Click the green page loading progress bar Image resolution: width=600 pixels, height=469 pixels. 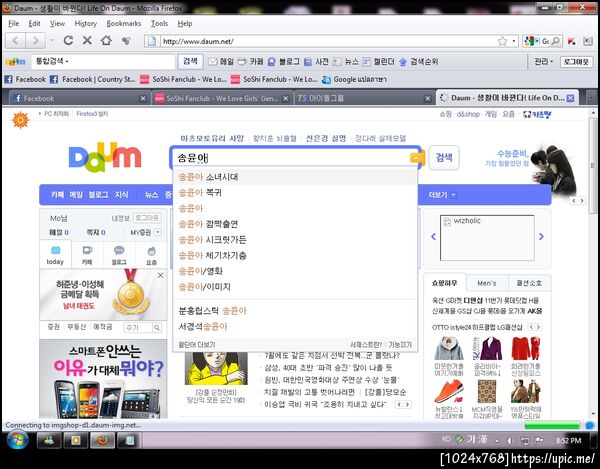point(552,425)
